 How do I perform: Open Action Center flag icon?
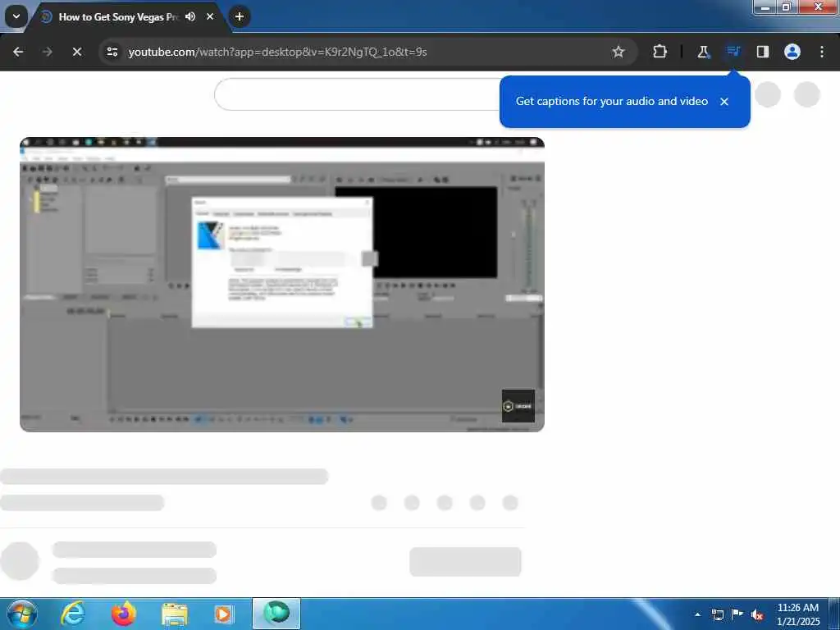737,614
